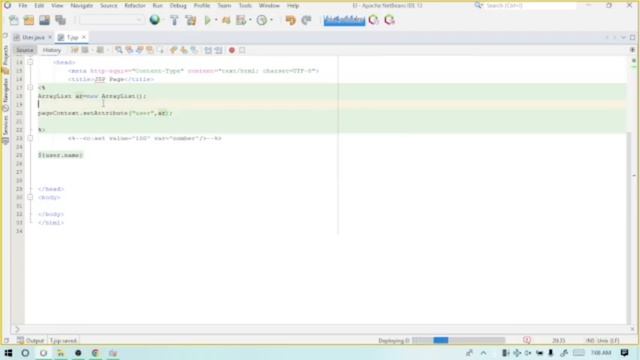
Task: Open the Navigate menu
Action: 82,6
